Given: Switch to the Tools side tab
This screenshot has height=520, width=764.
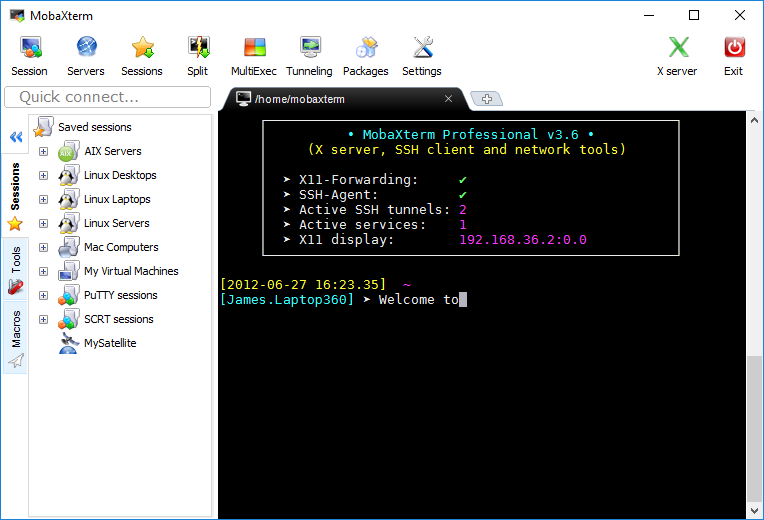Looking at the screenshot, I should [16, 269].
